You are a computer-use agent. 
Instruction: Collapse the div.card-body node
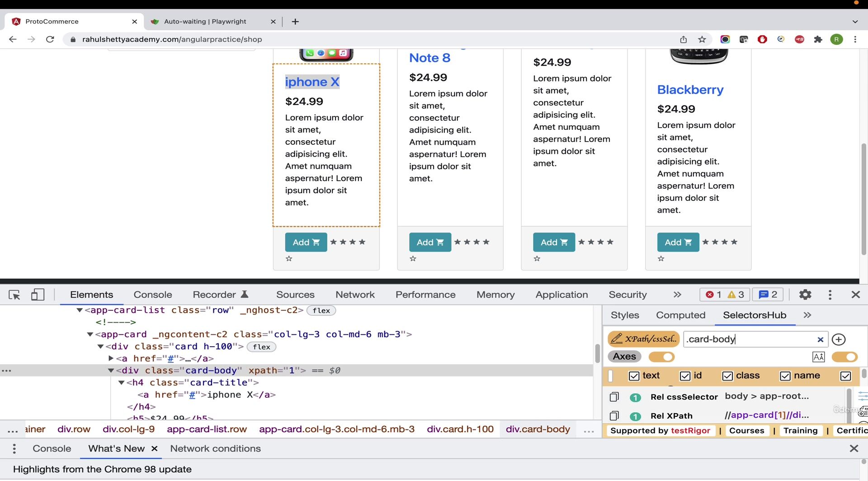pos(111,371)
